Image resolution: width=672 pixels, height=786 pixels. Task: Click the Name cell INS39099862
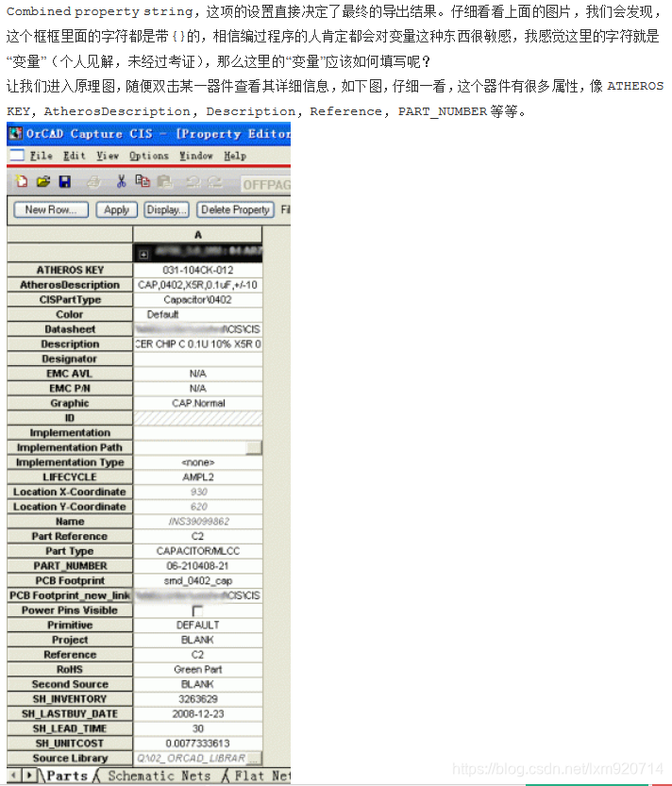pos(197,521)
